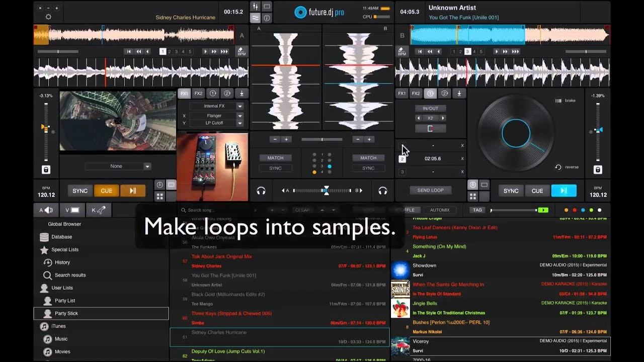The width and height of the screenshot is (644, 362).
Task: Halve loop length with left arrow beside X2
Action: [x=418, y=118]
